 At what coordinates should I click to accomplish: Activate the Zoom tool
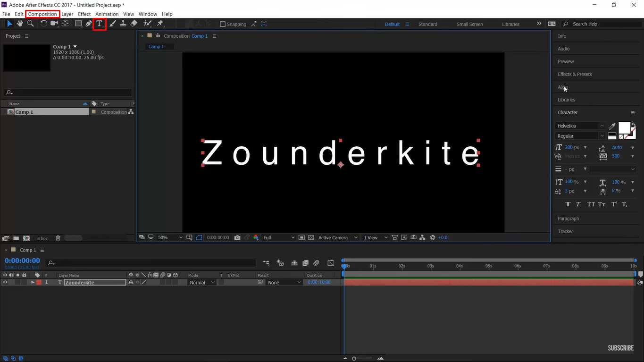30,23
